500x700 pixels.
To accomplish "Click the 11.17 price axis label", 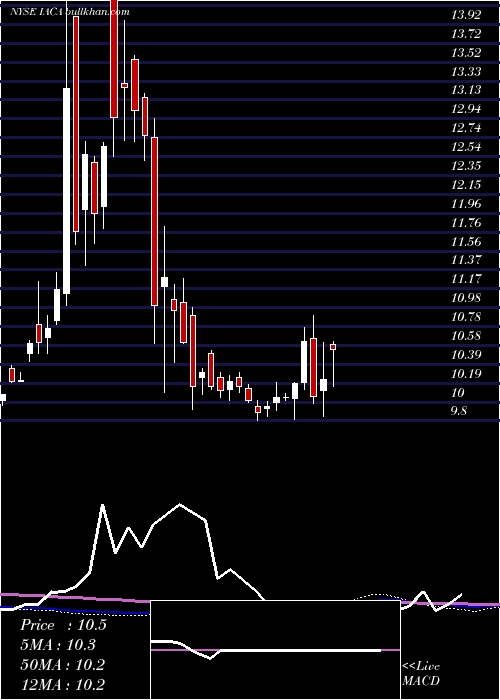I will (x=466, y=279).
